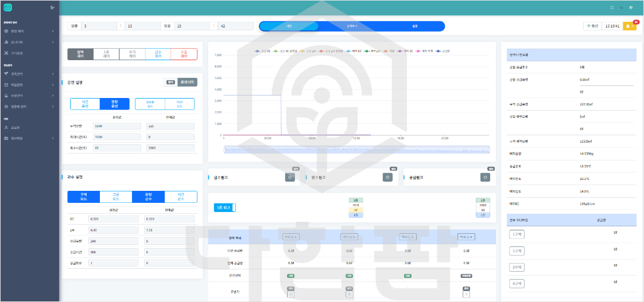Click the chart time range slider
644x302 pixels.
click(356, 149)
